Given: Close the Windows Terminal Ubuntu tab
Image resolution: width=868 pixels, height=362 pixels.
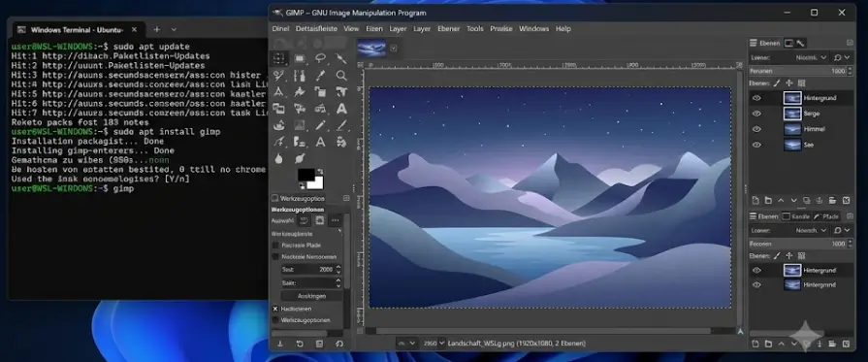Looking at the screenshot, I should click(x=134, y=30).
